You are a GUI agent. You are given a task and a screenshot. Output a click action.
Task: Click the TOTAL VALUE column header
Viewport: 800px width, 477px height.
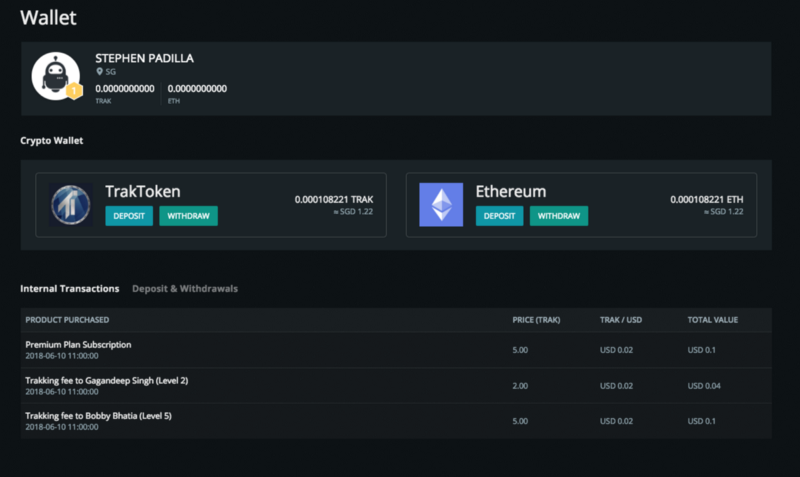[713, 320]
